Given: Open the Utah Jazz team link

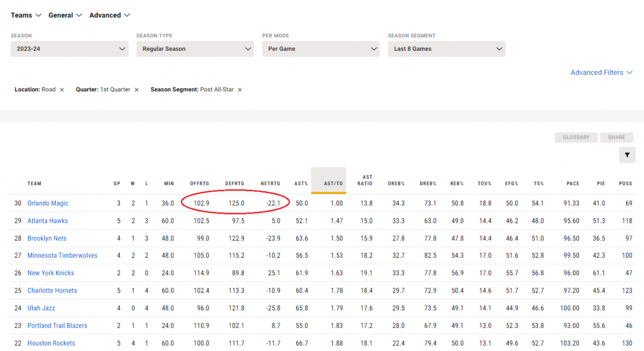Looking at the screenshot, I should (41, 308).
